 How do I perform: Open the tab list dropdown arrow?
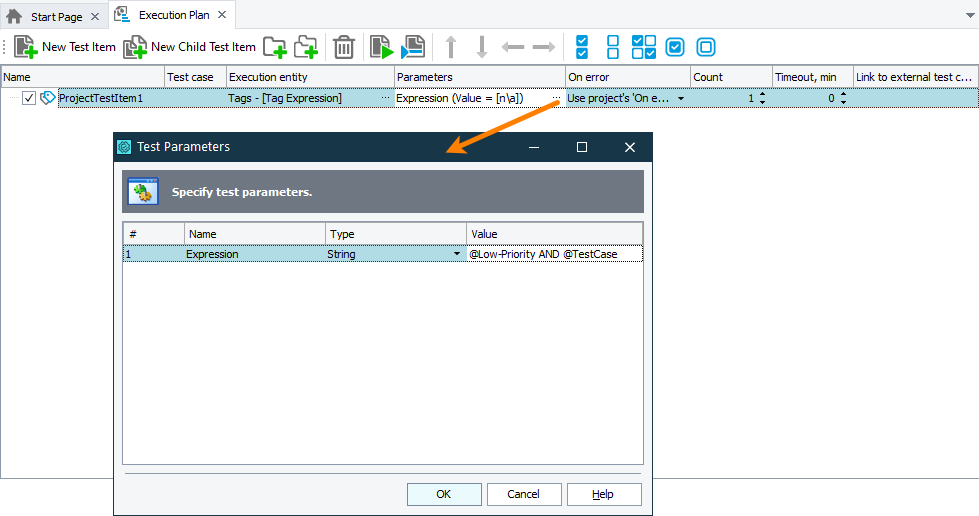(970, 16)
